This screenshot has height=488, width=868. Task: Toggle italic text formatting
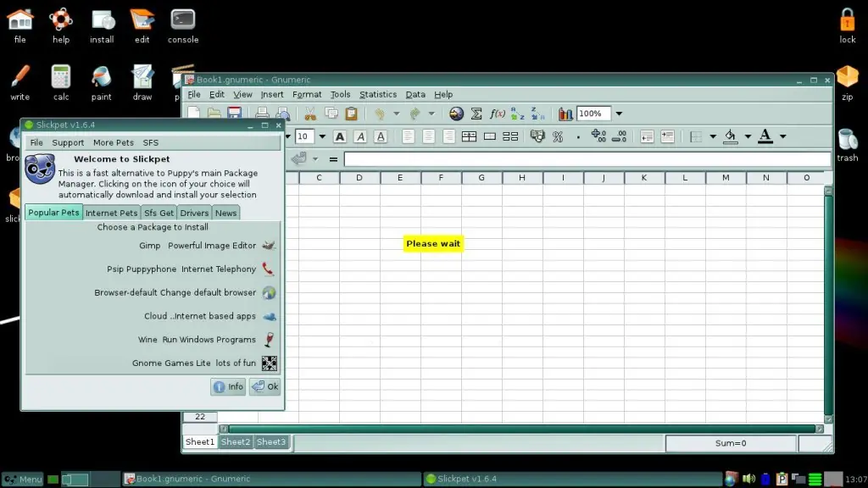pos(360,136)
